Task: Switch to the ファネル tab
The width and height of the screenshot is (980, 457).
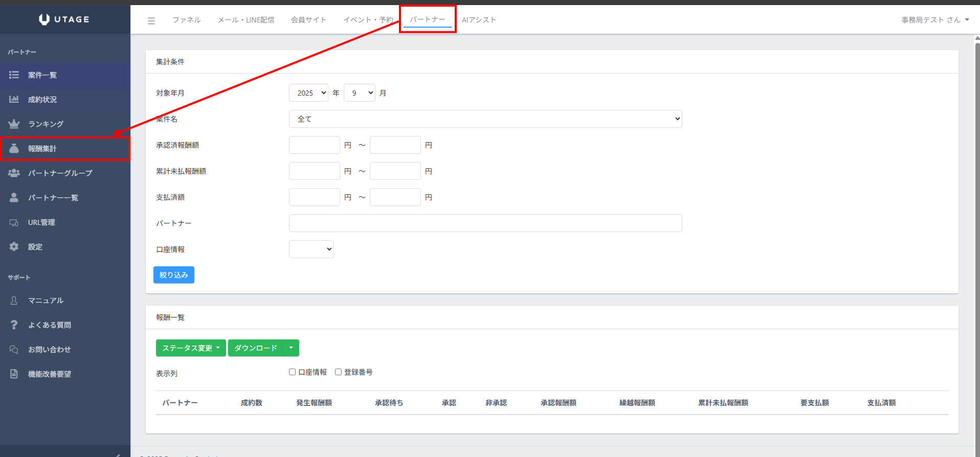Action: [x=186, y=20]
